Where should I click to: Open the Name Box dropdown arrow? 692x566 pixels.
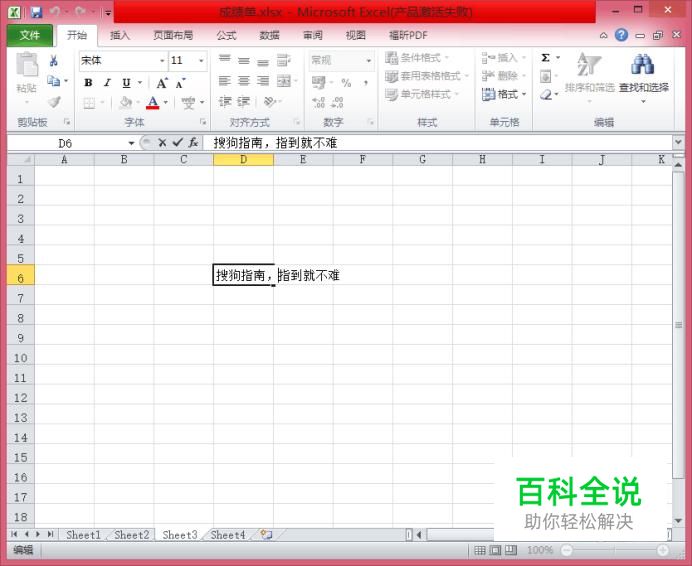[131, 143]
